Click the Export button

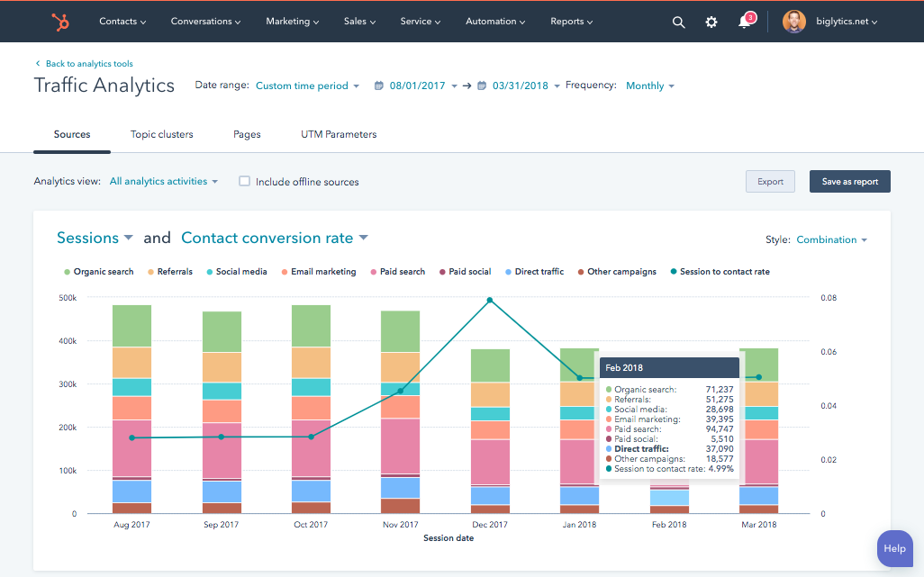point(770,181)
